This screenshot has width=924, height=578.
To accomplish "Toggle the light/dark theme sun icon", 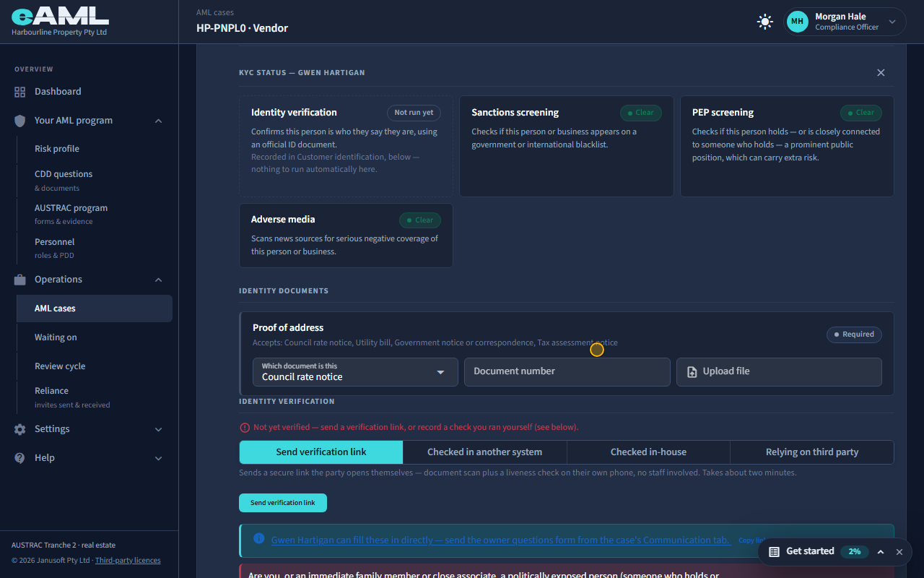I will 764,22.
